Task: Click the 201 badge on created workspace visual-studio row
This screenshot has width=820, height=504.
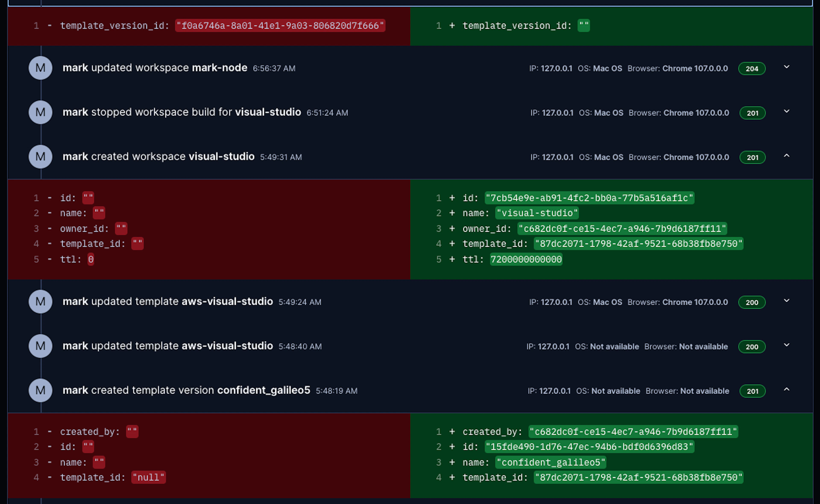Action: click(752, 157)
